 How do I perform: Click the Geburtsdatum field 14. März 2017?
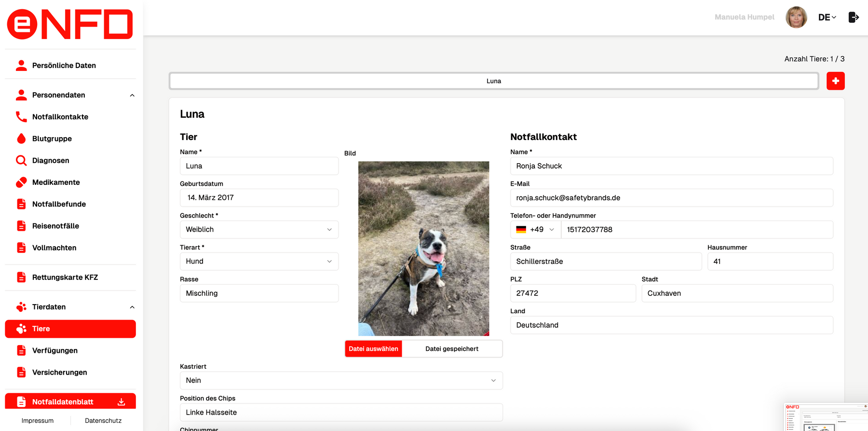pyautogui.click(x=259, y=198)
